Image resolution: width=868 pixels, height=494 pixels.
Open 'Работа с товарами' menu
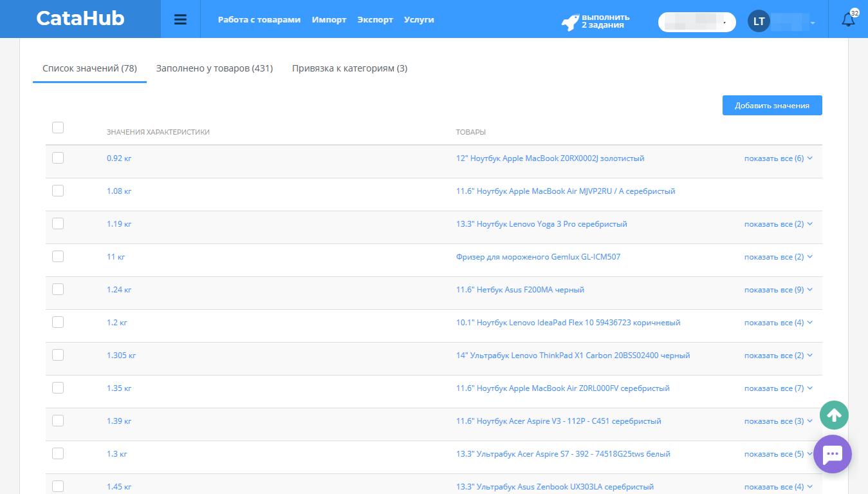click(259, 20)
